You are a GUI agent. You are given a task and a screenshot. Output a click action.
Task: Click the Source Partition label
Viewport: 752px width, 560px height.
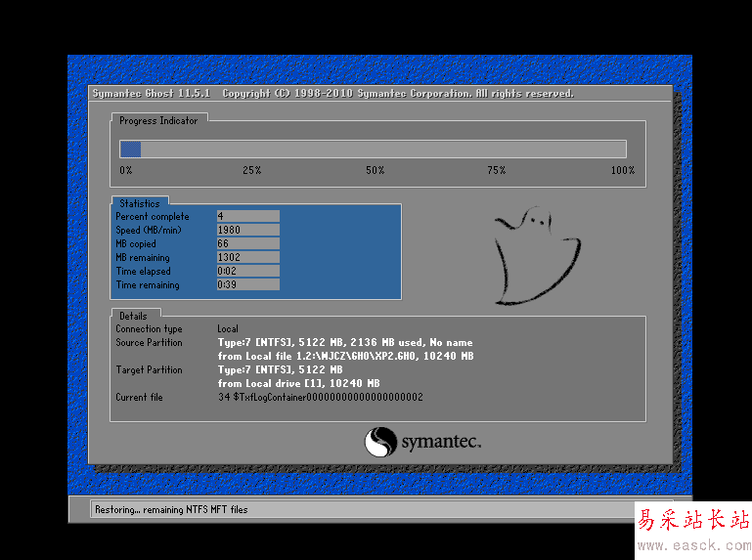(149, 342)
